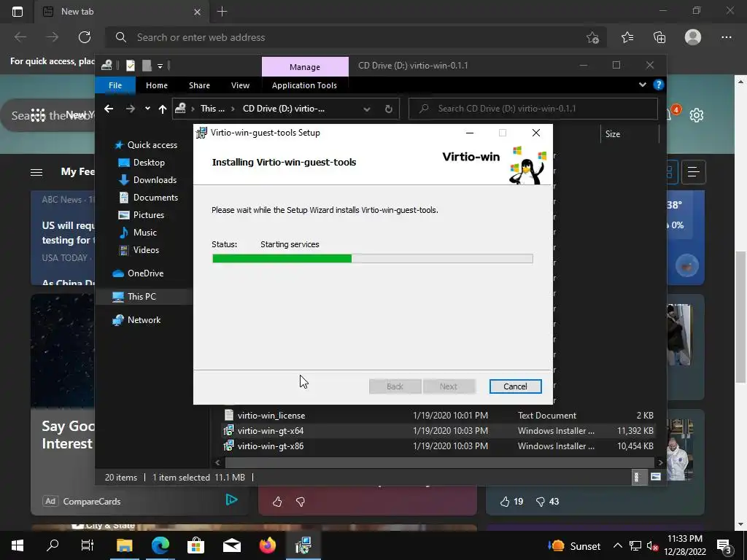Click New folder quick access icon
The height and width of the screenshot is (560, 747).
point(147,65)
